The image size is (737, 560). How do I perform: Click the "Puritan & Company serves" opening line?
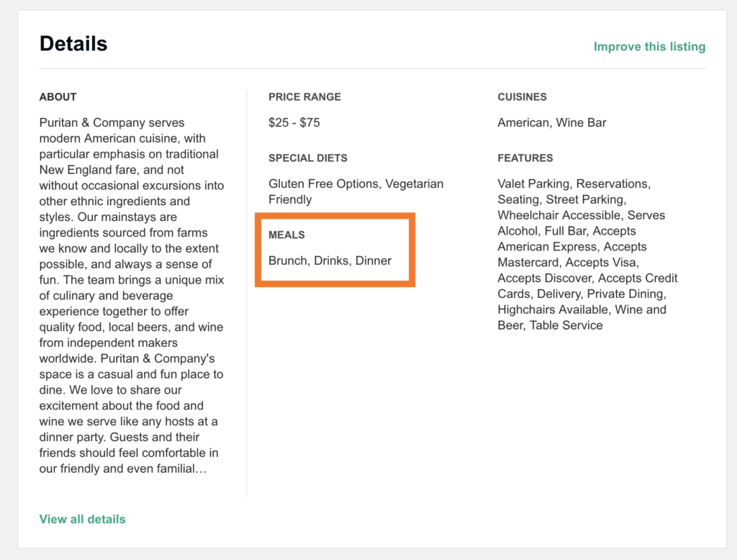pos(112,122)
